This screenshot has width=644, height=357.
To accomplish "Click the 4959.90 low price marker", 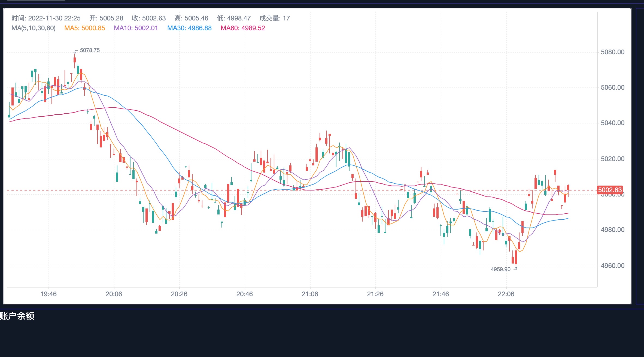I will 501,269.
